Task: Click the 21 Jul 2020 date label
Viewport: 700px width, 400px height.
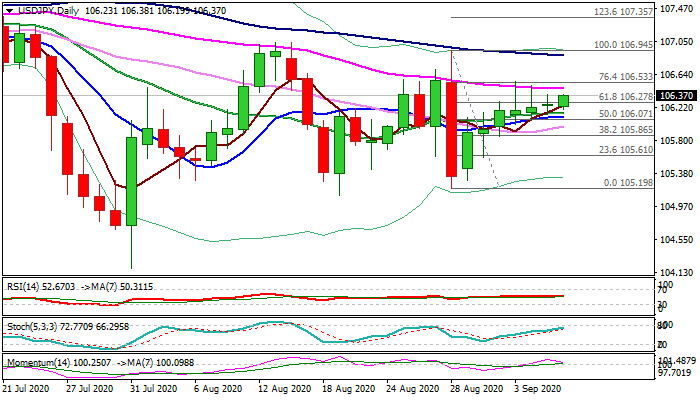Action: [x=26, y=389]
